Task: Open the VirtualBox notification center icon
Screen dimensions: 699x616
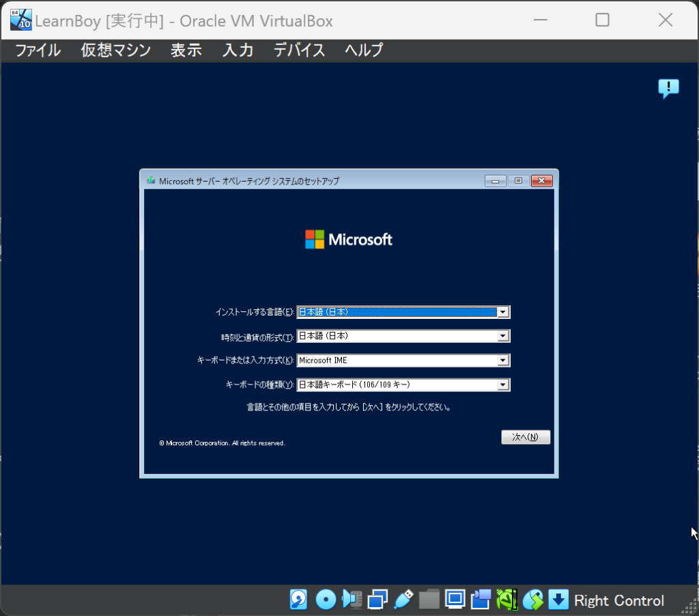Action: click(668, 88)
